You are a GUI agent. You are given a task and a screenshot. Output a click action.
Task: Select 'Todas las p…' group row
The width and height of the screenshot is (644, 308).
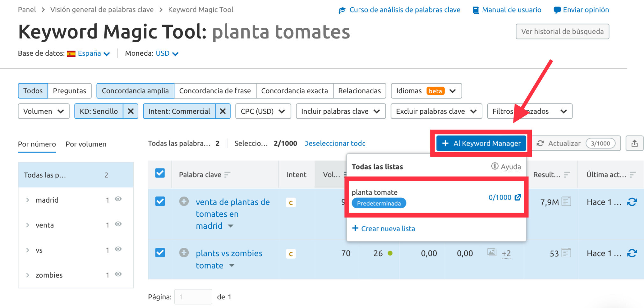(x=76, y=175)
